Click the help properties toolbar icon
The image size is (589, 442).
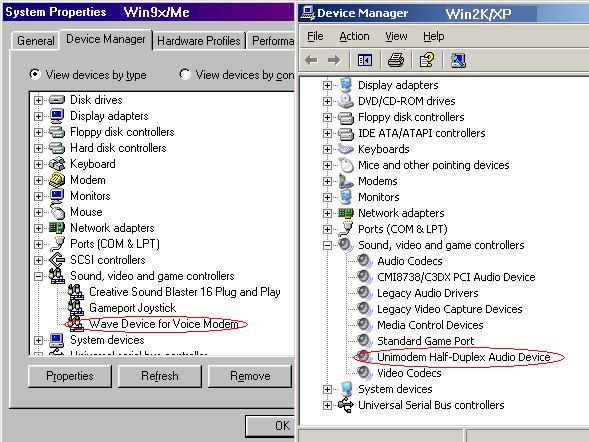pyautogui.click(x=427, y=60)
